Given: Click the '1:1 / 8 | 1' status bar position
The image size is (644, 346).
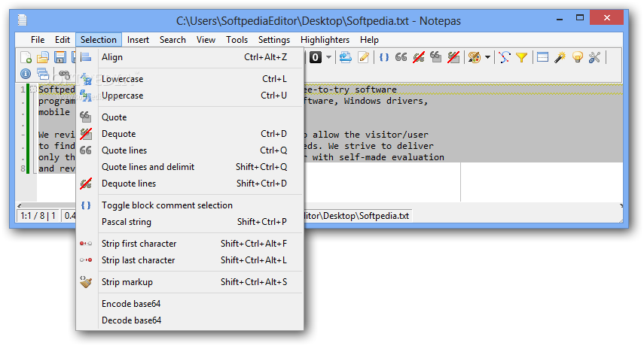Looking at the screenshot, I should tap(38, 216).
